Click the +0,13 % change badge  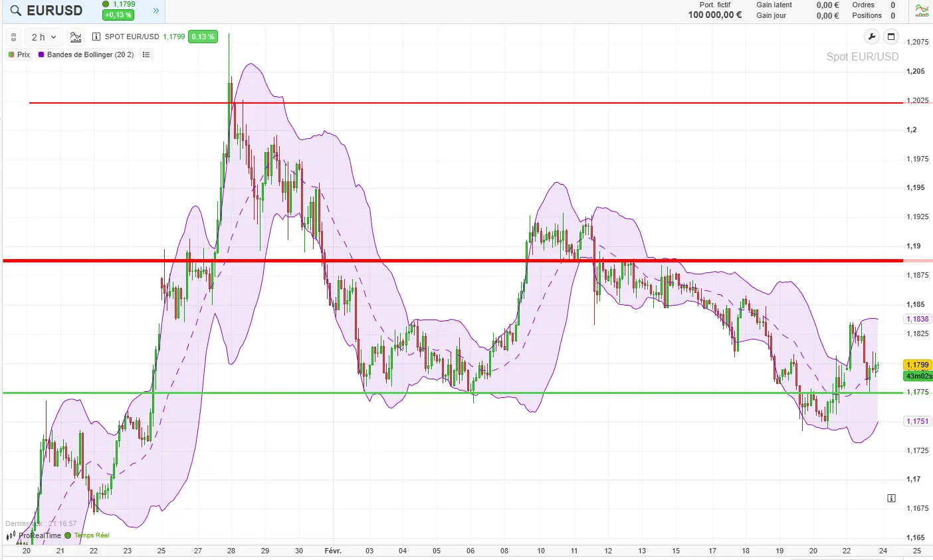coord(118,14)
